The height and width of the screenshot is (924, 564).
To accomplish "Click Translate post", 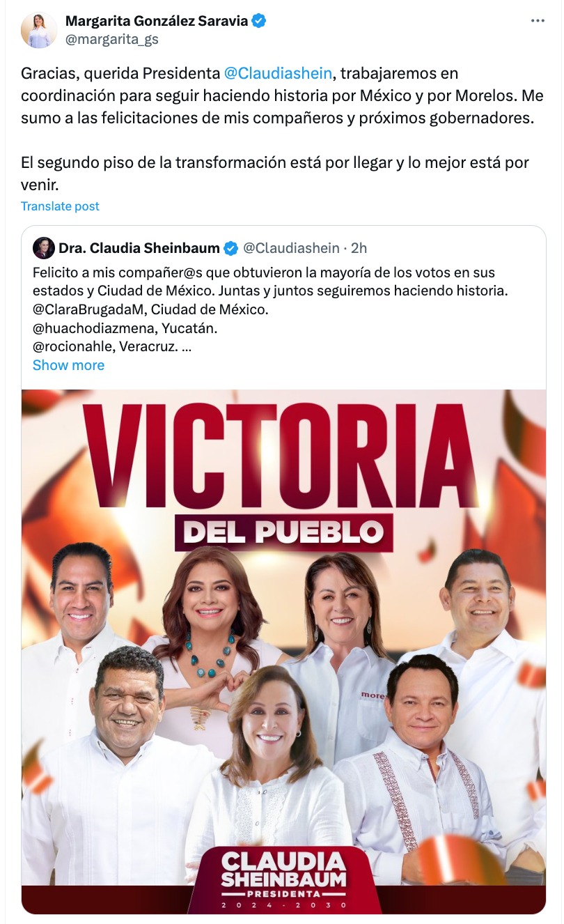I will coord(60,206).
